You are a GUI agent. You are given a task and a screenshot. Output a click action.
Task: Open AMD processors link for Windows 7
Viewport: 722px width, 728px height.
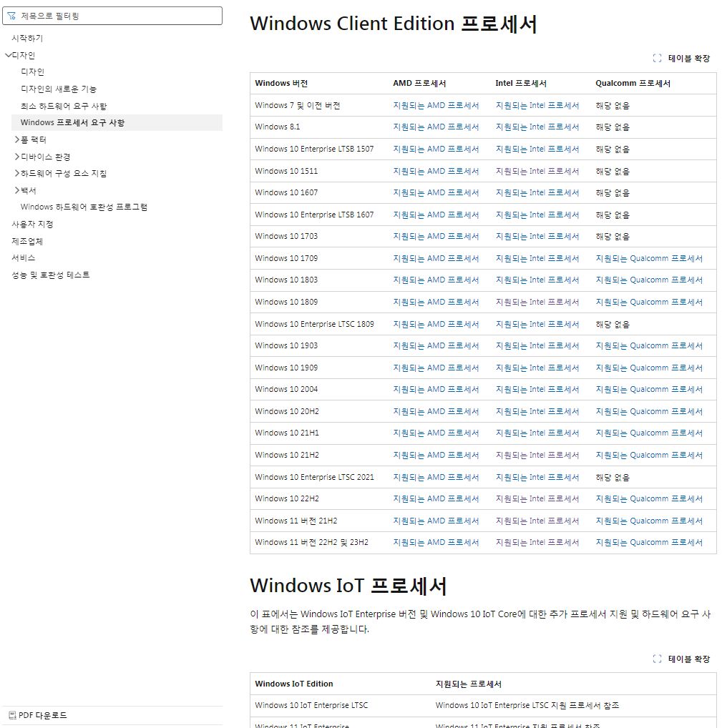[436, 105]
